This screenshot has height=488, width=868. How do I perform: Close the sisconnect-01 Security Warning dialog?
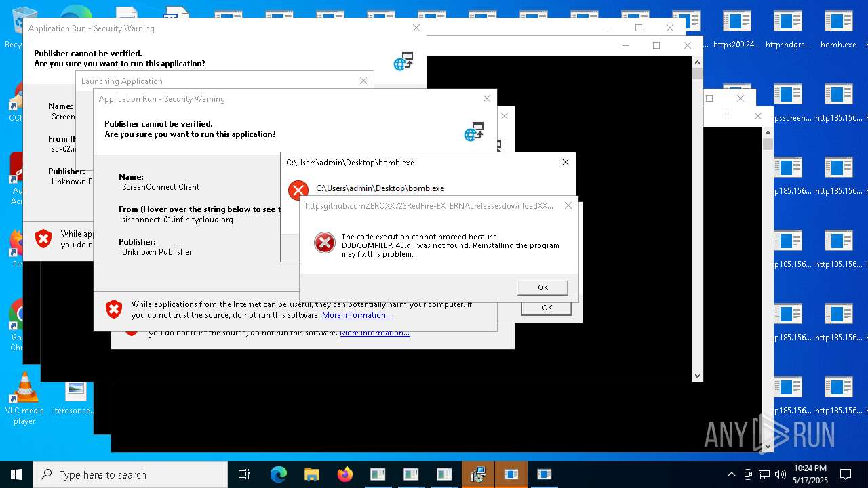pyautogui.click(x=486, y=98)
